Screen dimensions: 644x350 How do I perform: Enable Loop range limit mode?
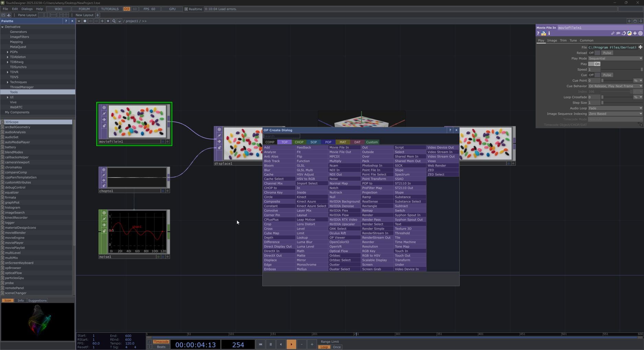click(x=324, y=347)
